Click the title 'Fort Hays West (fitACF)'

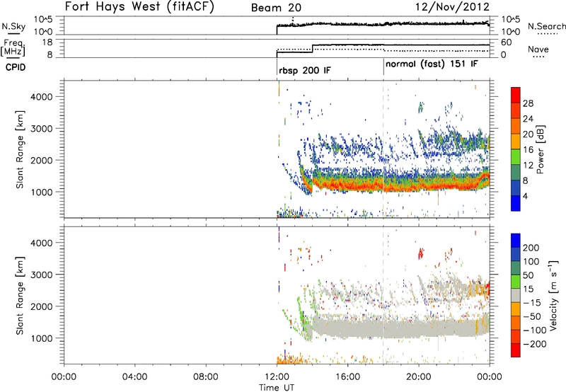coord(139,7)
